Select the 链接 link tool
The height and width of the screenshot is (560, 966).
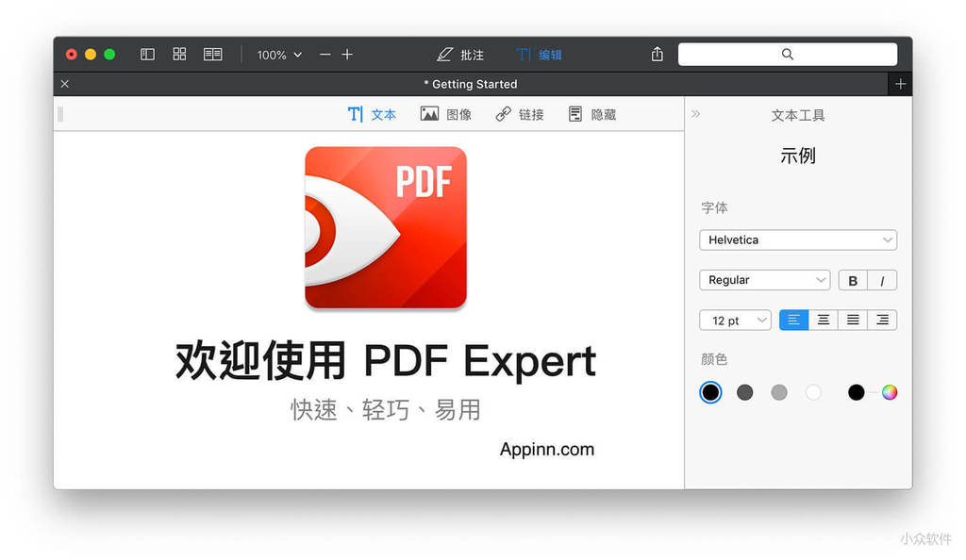pyautogui.click(x=520, y=114)
